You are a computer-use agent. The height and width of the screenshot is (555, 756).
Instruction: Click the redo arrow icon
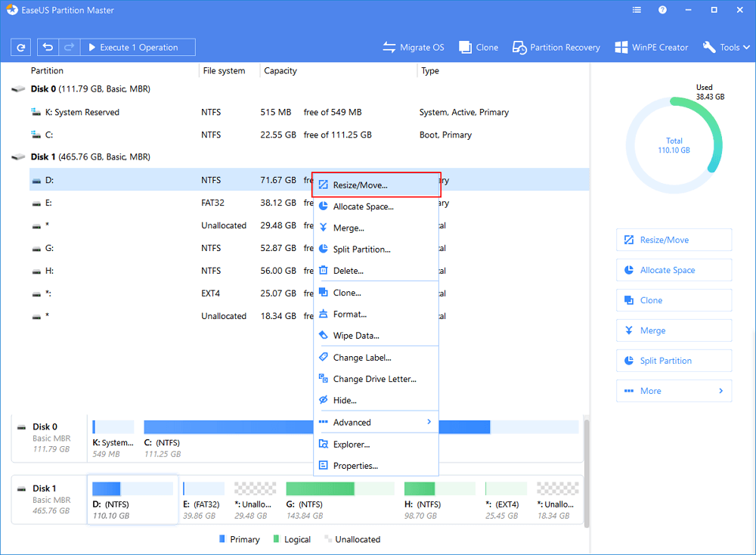(x=68, y=47)
